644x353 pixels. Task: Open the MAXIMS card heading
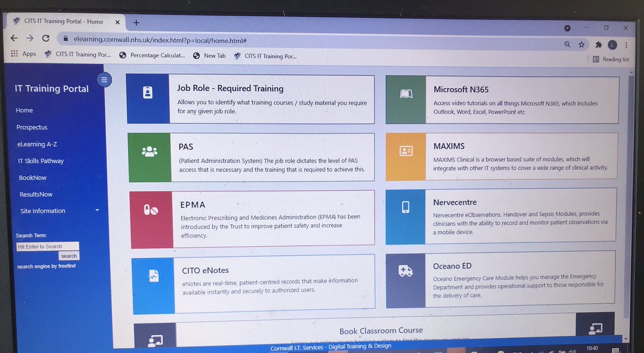tap(449, 146)
